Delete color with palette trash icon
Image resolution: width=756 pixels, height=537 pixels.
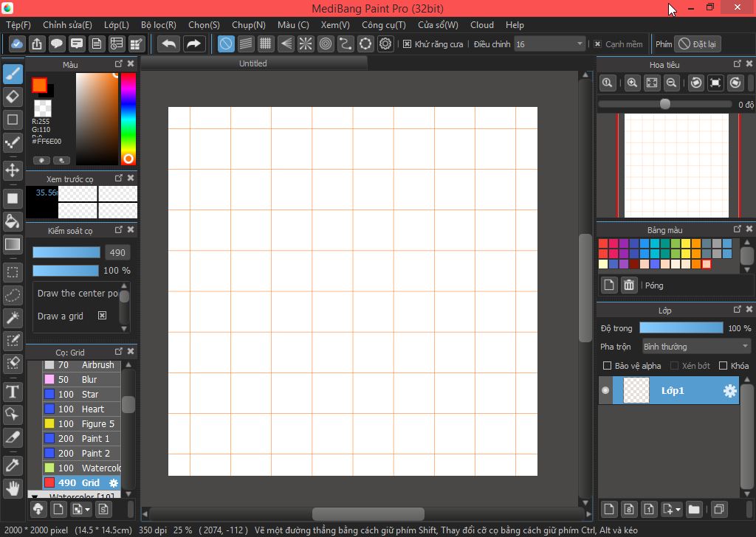pyautogui.click(x=629, y=285)
